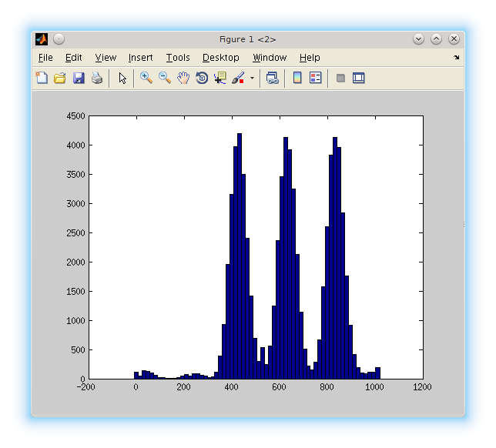Show plot tools and dock figure
Screen dimensions: 496x448
point(359,78)
